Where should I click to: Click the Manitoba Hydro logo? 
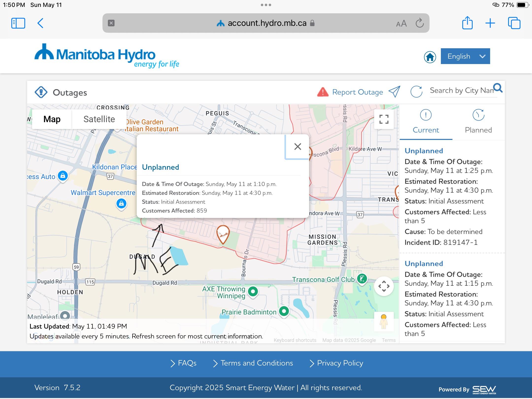(x=107, y=56)
